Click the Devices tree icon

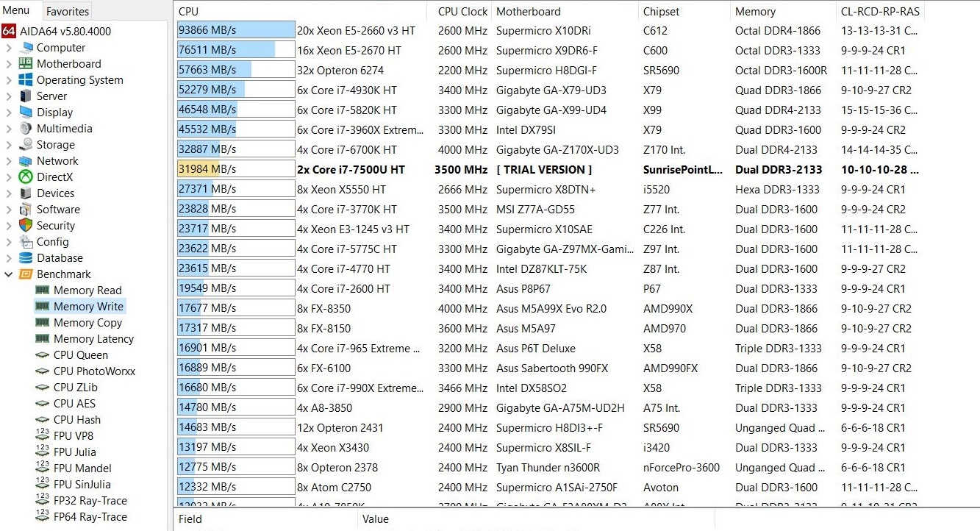click(x=26, y=193)
